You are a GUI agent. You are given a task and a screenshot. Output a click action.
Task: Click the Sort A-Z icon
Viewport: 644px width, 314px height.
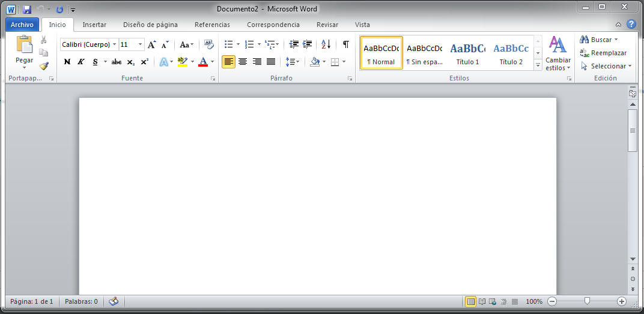pyautogui.click(x=326, y=44)
